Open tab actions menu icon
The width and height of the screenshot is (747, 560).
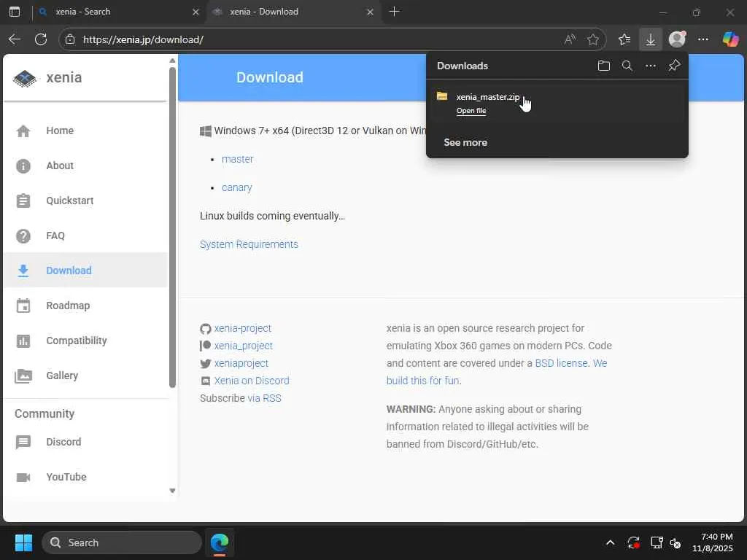click(15, 12)
